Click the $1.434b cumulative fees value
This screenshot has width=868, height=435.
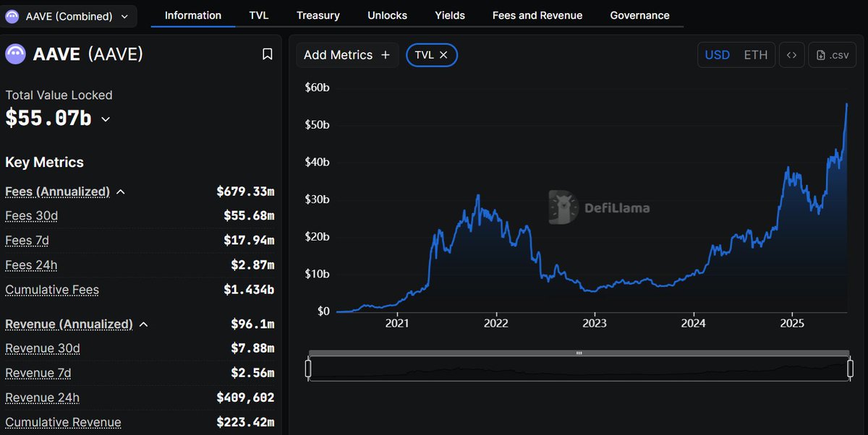pyautogui.click(x=249, y=290)
